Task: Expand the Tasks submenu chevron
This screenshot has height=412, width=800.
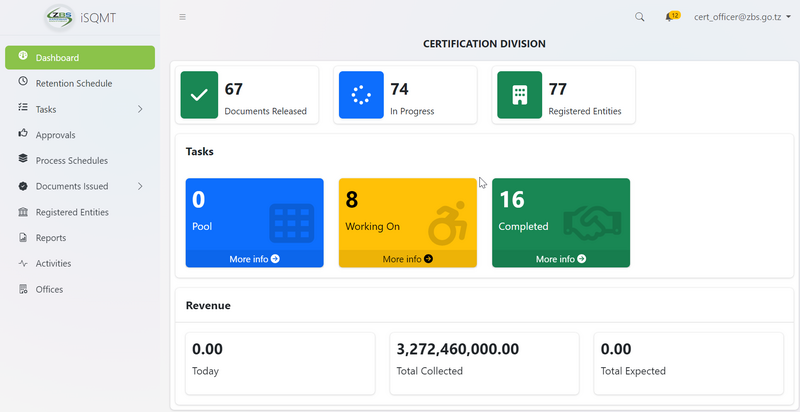Action: [140, 109]
